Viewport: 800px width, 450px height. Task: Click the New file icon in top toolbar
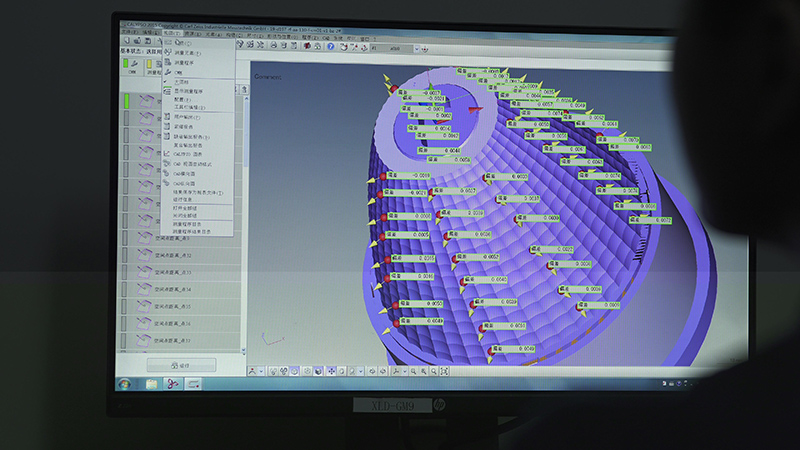[x=127, y=40]
